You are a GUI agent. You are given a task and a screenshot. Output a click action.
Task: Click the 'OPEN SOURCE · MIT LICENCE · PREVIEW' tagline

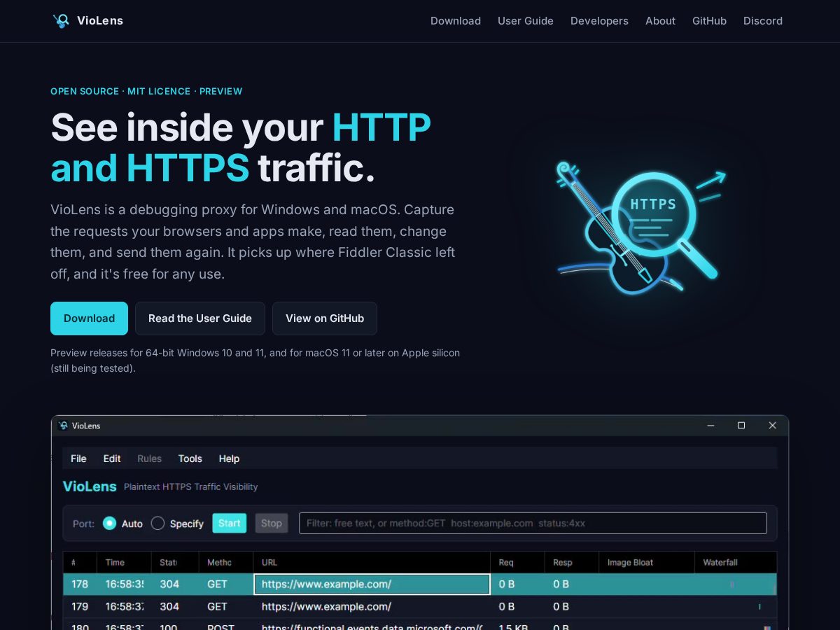point(146,91)
